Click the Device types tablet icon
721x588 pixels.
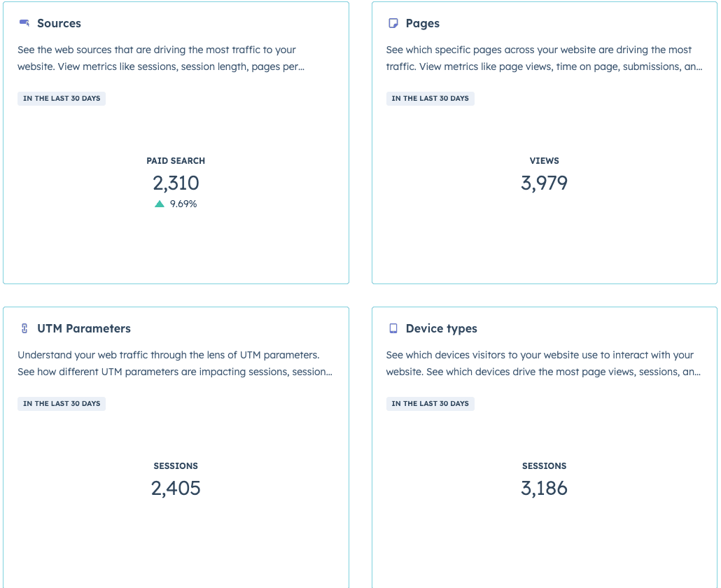tap(393, 328)
